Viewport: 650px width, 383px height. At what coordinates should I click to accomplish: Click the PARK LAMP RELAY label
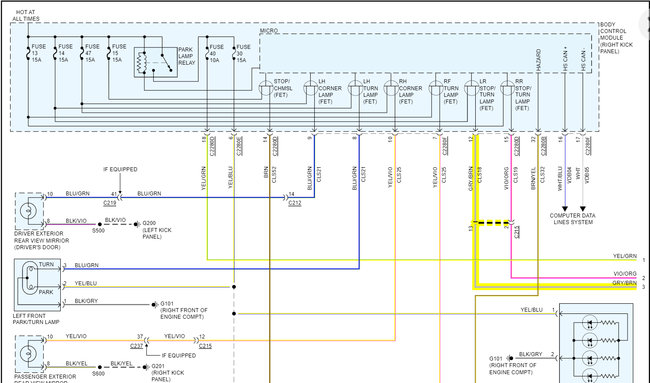(x=187, y=56)
